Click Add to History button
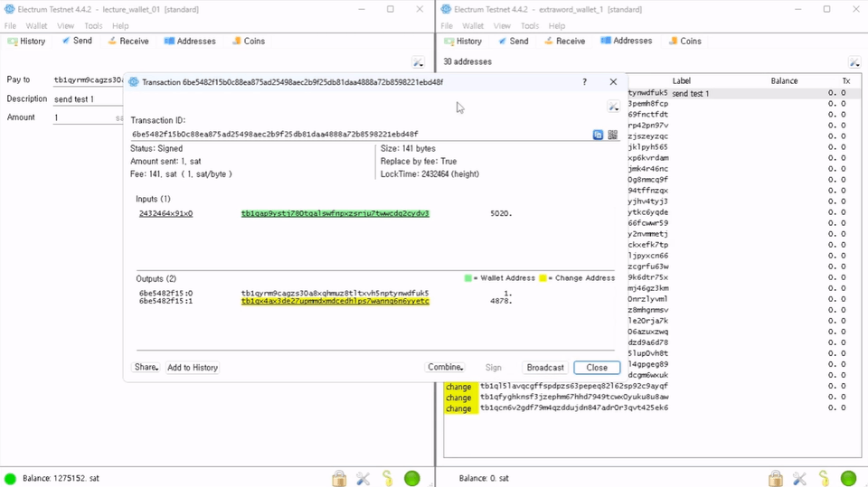This screenshot has width=868, height=487. click(193, 368)
